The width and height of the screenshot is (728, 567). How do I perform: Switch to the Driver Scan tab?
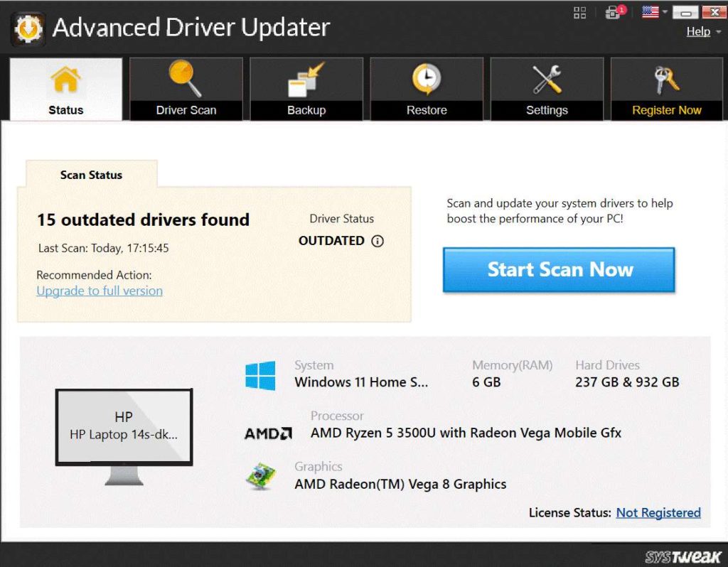[186, 89]
